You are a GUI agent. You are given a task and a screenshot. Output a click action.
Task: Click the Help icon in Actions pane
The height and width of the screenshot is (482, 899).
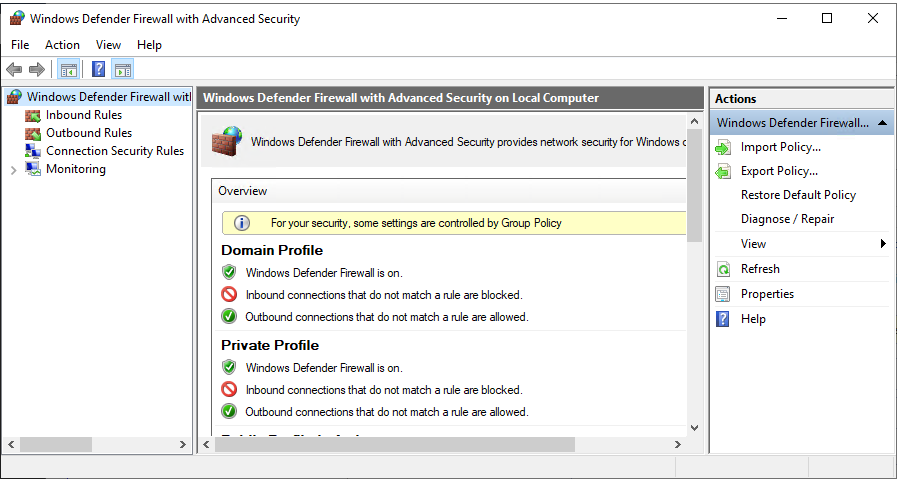723,319
